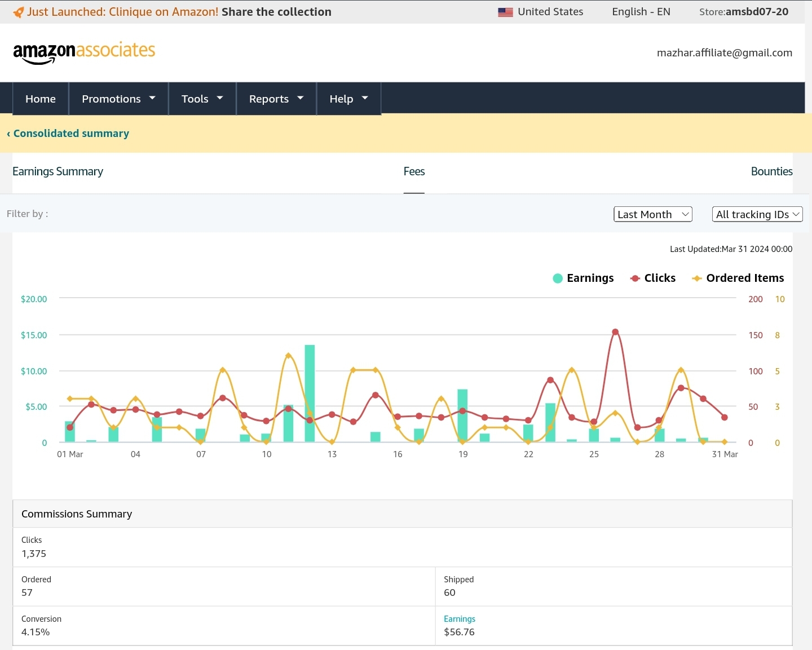
Task: Toggle the Earnings series in the legend
Action: point(583,278)
